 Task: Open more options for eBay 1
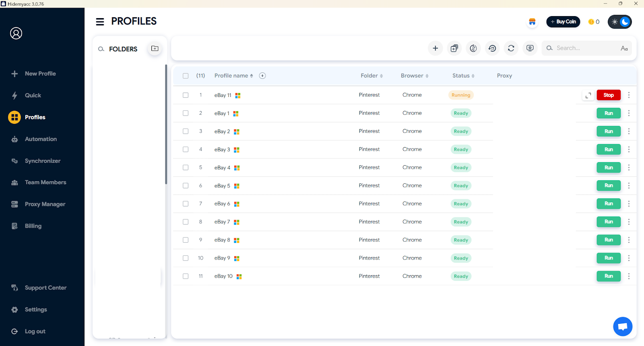pyautogui.click(x=629, y=113)
